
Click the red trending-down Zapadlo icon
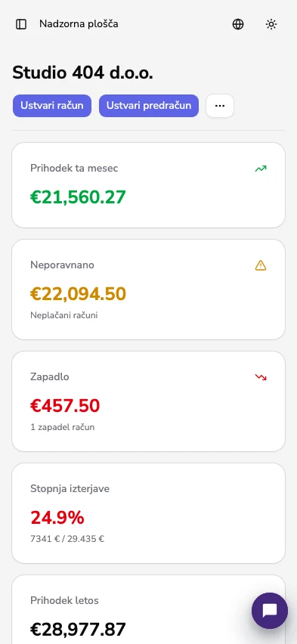tap(261, 377)
